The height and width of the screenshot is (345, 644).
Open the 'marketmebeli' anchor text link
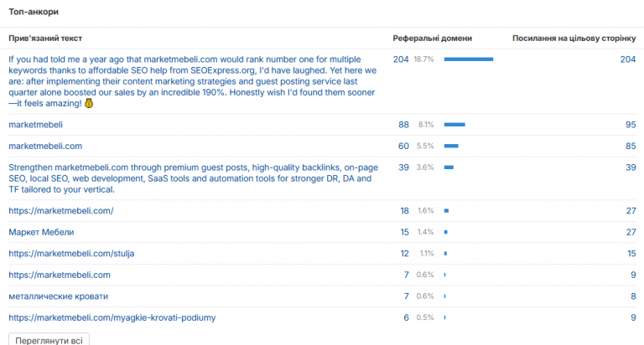36,125
